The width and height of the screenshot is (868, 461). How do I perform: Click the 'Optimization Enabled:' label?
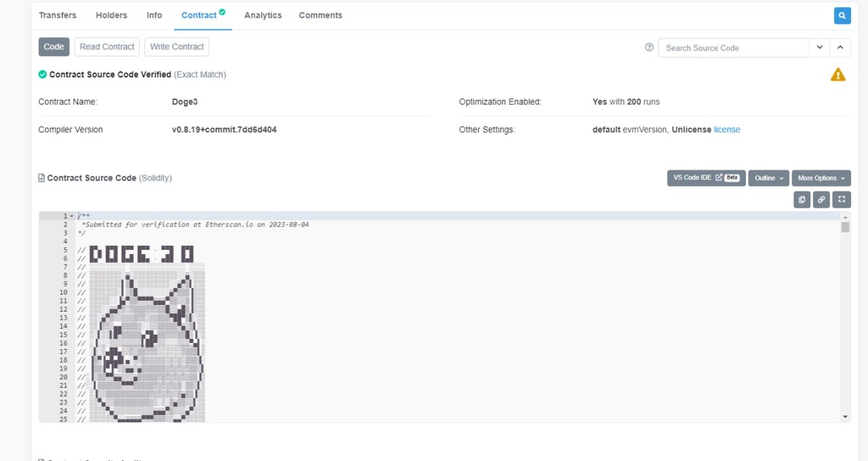pos(500,102)
